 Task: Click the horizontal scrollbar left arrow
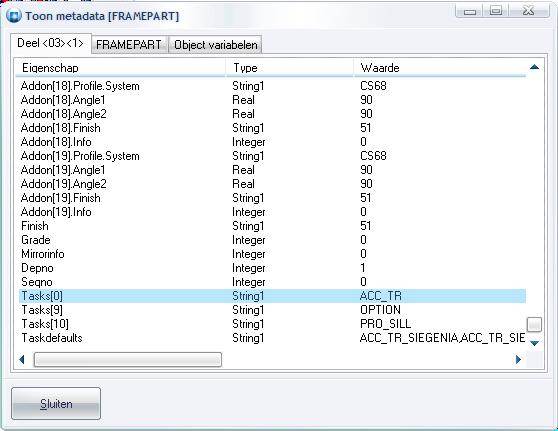tap(22, 360)
